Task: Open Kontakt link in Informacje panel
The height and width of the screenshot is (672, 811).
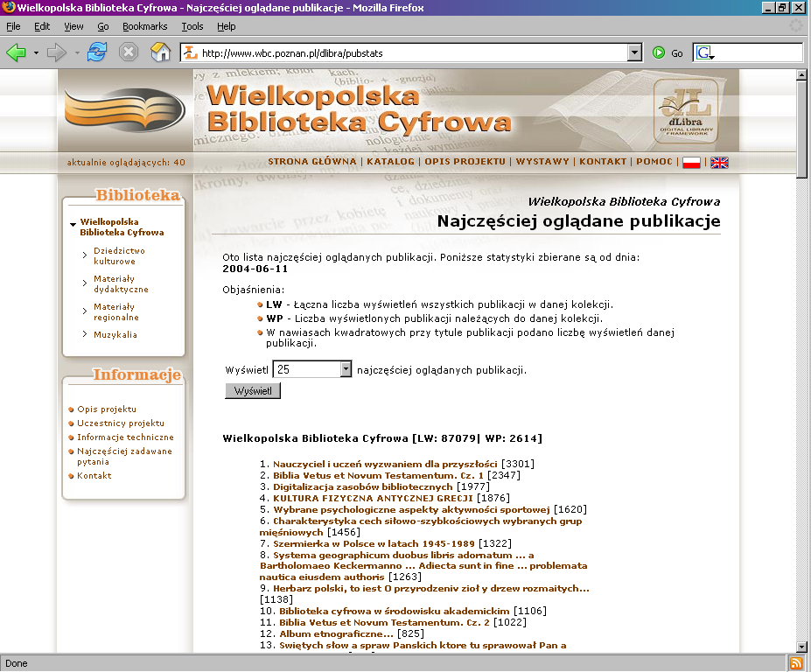Action: pyautogui.click(x=94, y=475)
